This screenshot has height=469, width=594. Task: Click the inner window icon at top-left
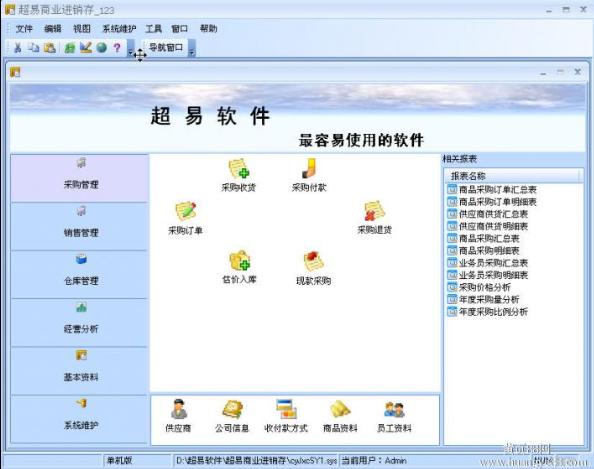[x=15, y=72]
